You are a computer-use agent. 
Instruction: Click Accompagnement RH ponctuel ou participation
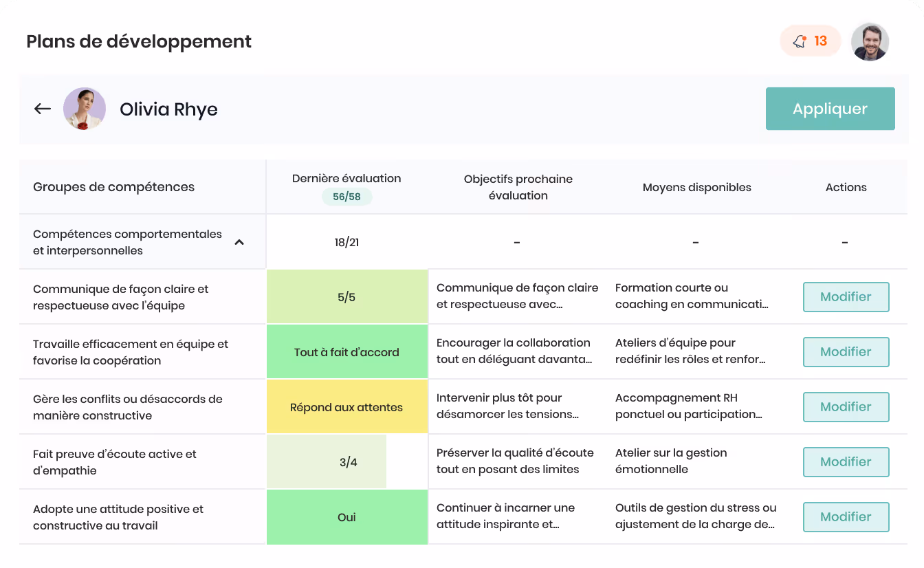click(689, 406)
